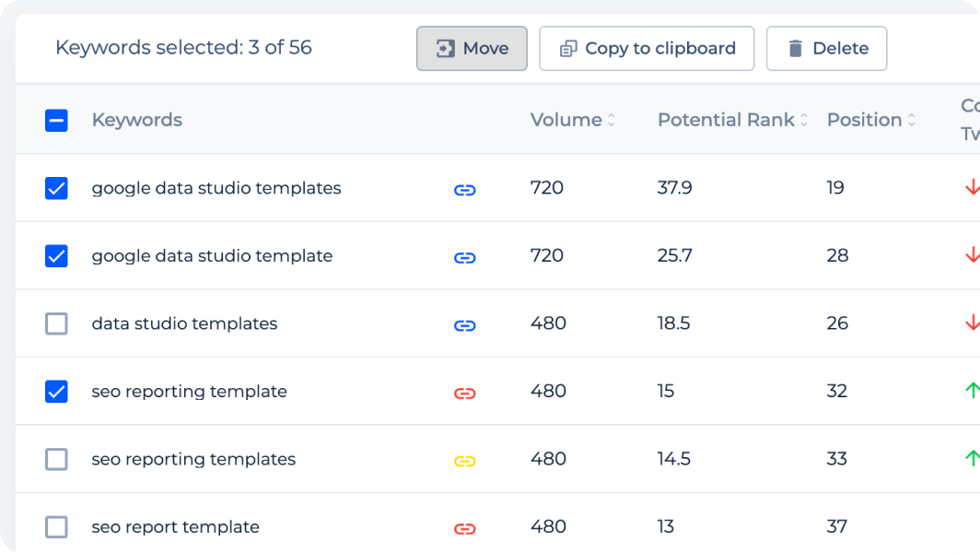980x553 pixels.
Task: Sort table by Position column
Action: (x=871, y=120)
